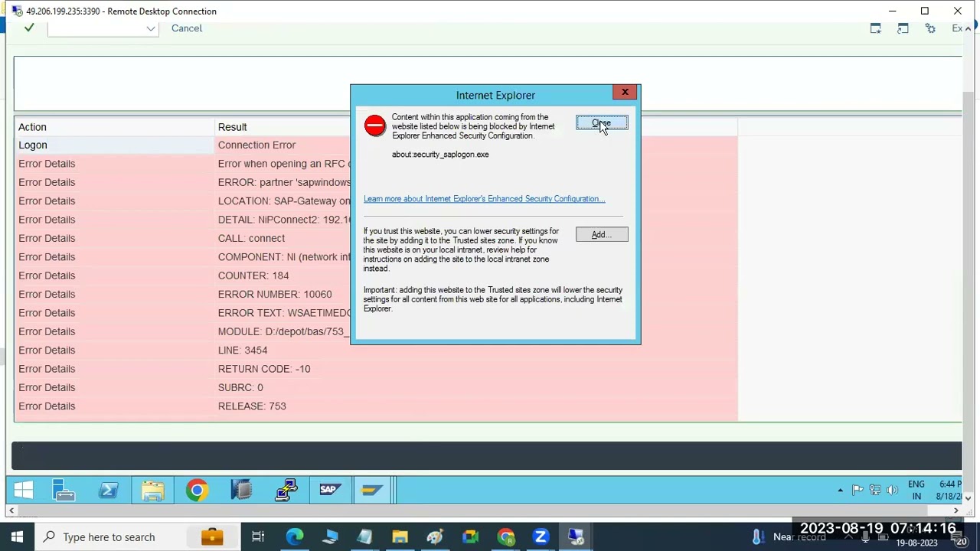Select the SUBRC: 0 result cell
Image resolution: width=980 pixels, height=551 pixels.
(x=240, y=388)
